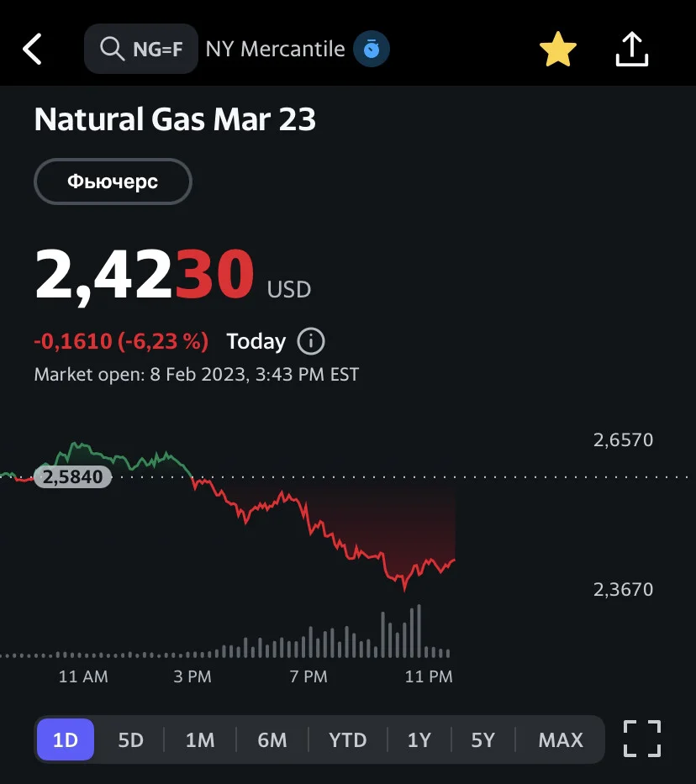Tap the magnifier search icon
This screenshot has width=696, height=784.
point(112,49)
